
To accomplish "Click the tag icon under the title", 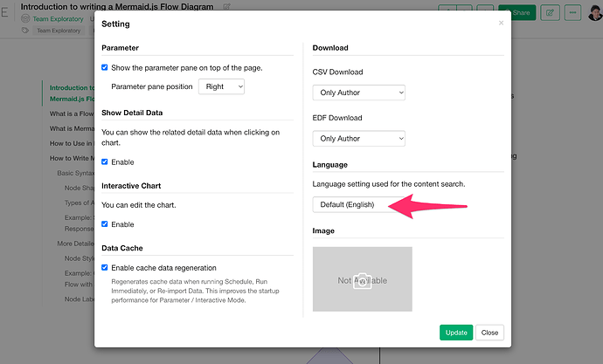I will point(25,31).
